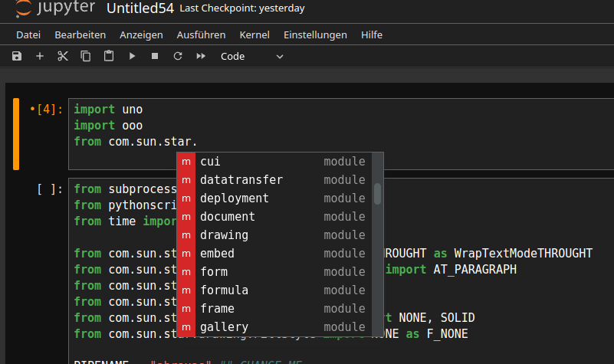Image resolution: width=614 pixels, height=364 pixels.
Task: Cut selected cell with scissors icon
Action: click(63, 56)
